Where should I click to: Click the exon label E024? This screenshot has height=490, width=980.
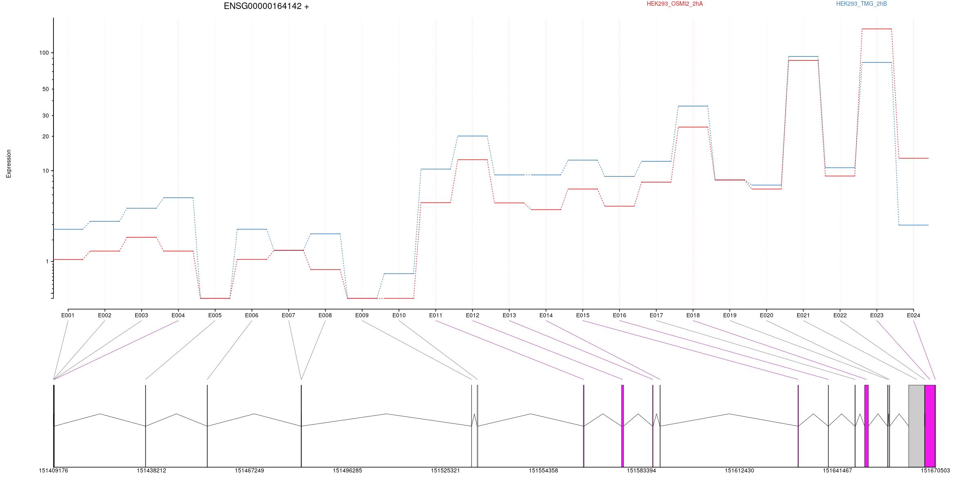[913, 315]
